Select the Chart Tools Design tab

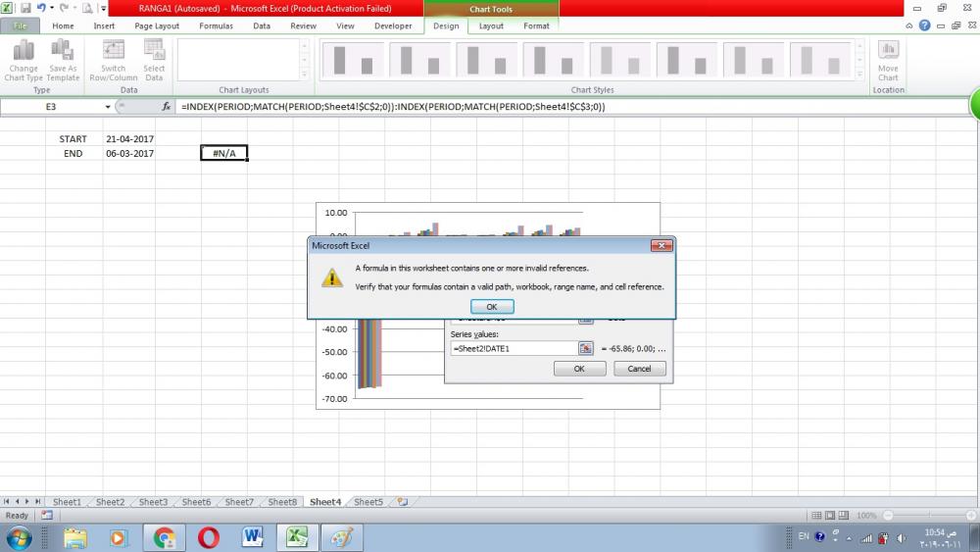446,25
